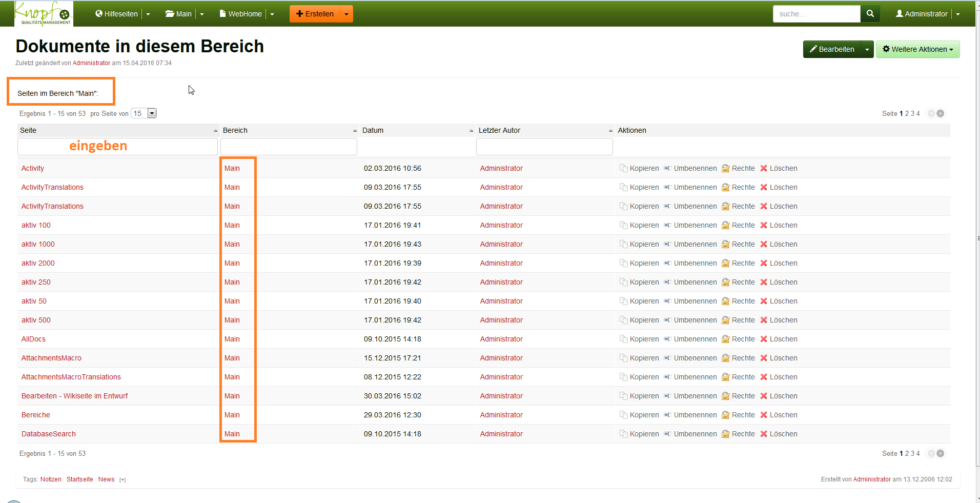Click the rights lock icon for AllDocs

pyautogui.click(x=725, y=339)
